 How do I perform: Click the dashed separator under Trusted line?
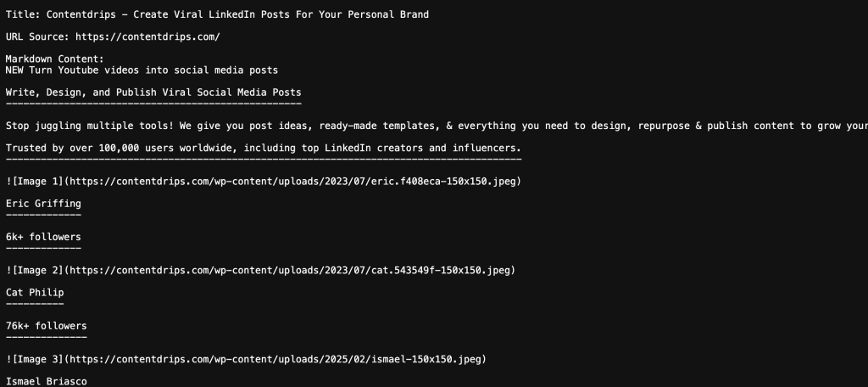tap(263, 159)
